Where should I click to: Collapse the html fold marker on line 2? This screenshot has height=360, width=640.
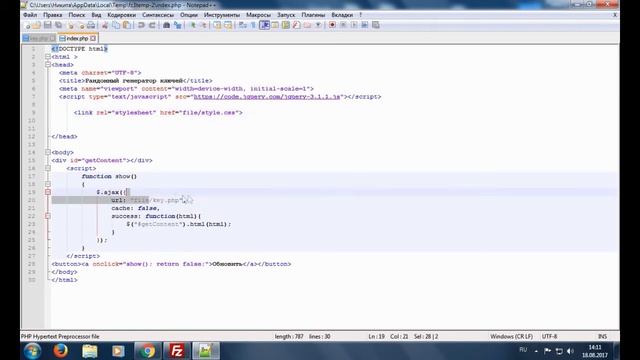48,57
